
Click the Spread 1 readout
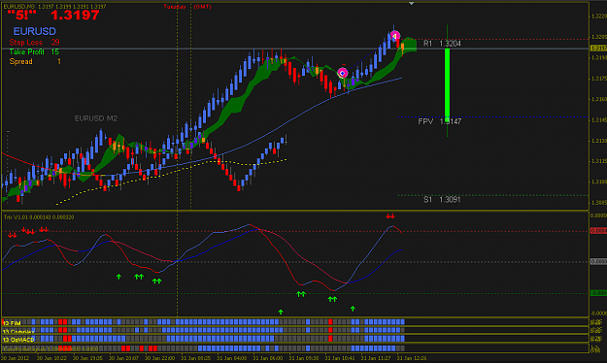point(35,61)
